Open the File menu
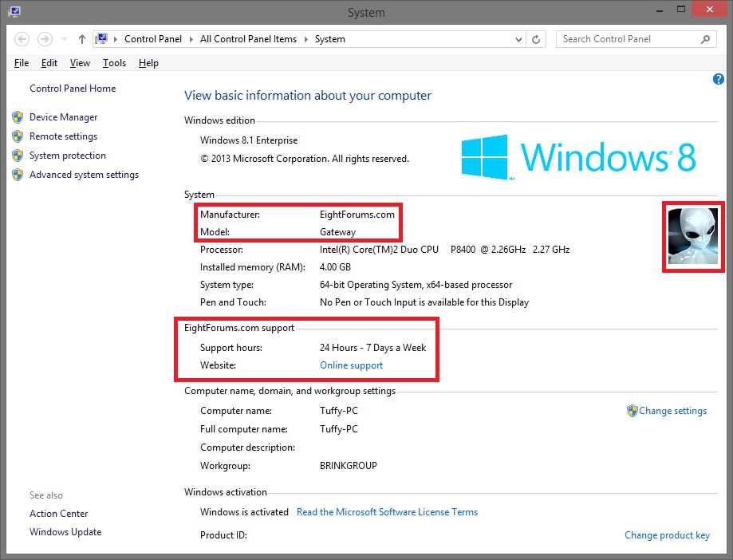This screenshot has height=560, width=733. (x=22, y=63)
